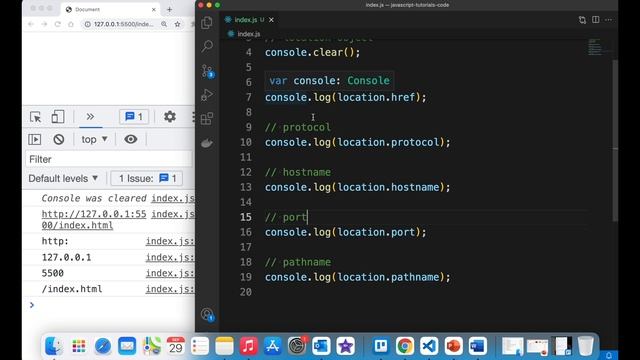The image size is (640, 360).
Task: Open PowerPoint from the Dock
Action: pos(453,346)
